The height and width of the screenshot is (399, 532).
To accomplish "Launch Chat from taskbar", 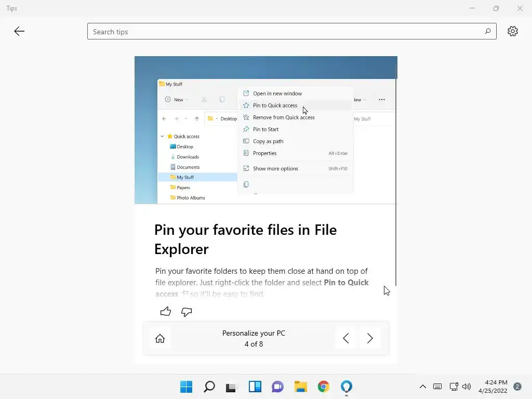I will click(277, 387).
